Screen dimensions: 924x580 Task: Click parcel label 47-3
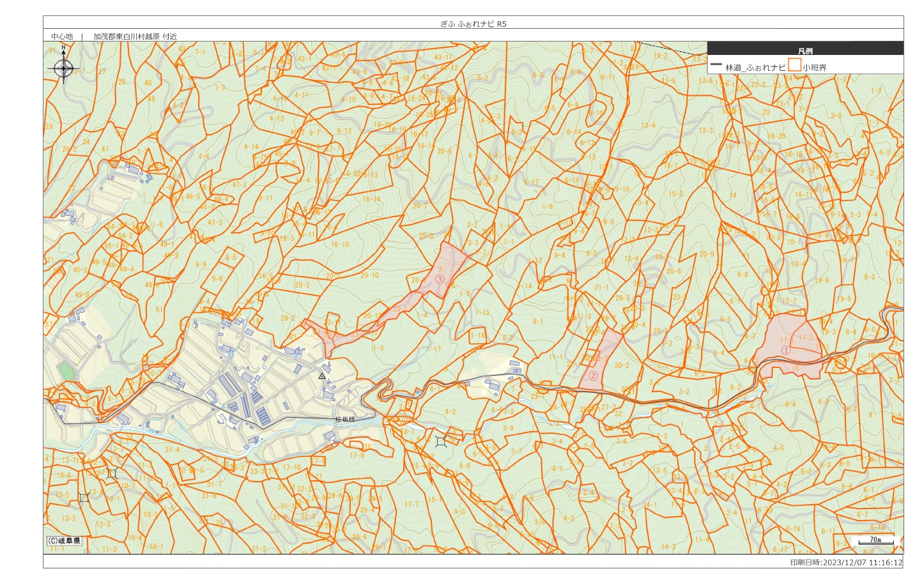pyautogui.click(x=215, y=222)
